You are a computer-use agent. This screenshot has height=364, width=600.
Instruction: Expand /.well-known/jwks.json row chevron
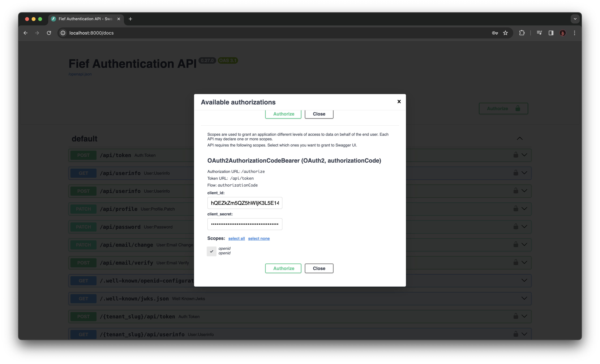click(524, 298)
